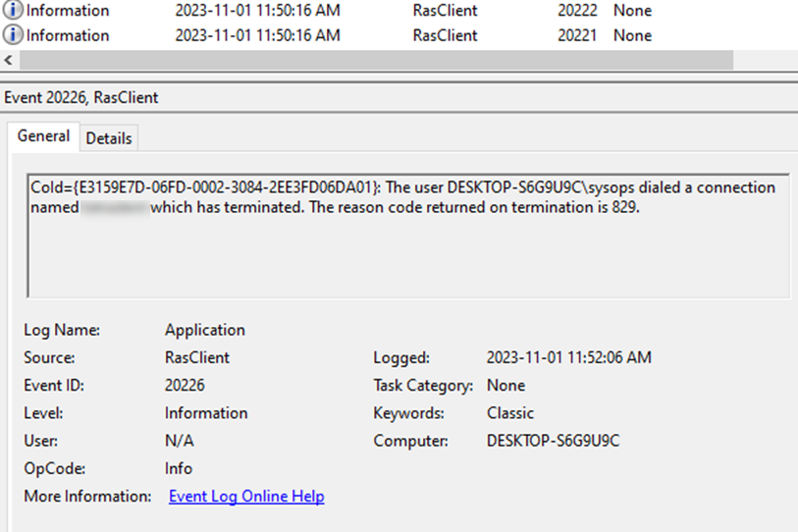This screenshot has height=532, width=798.
Task: Select the RasClient event 20222 row
Action: click(399, 10)
